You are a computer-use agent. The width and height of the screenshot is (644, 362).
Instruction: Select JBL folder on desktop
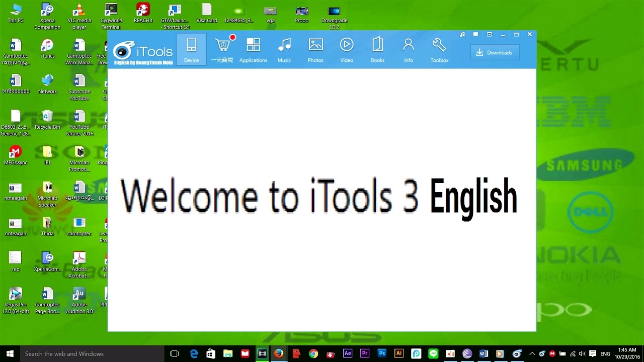[x=47, y=155]
